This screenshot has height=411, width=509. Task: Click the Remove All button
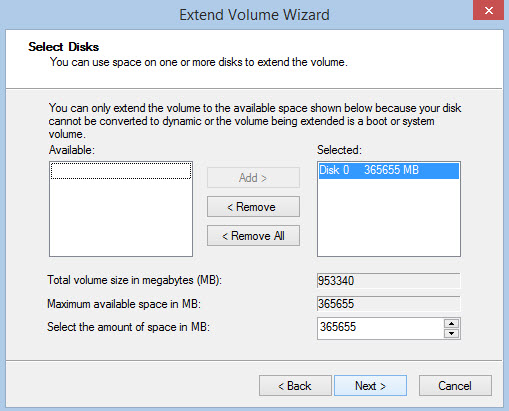[x=253, y=236]
